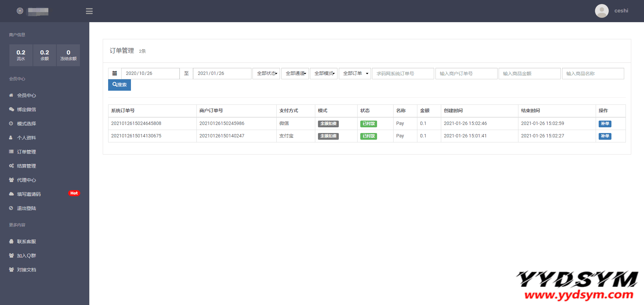Click system order number 2021012615024645808
Image resolution: width=644 pixels, height=305 pixels.
(136, 124)
